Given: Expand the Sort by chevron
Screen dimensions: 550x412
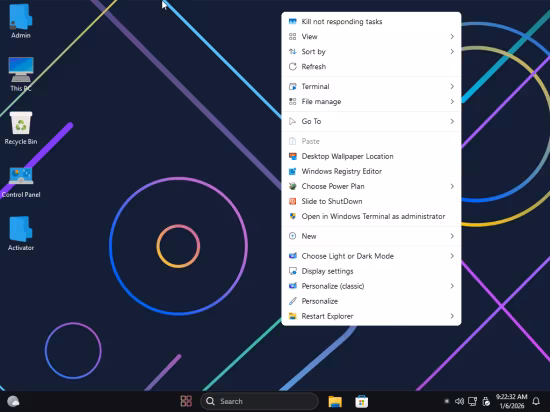Looking at the screenshot, I should [452, 52].
